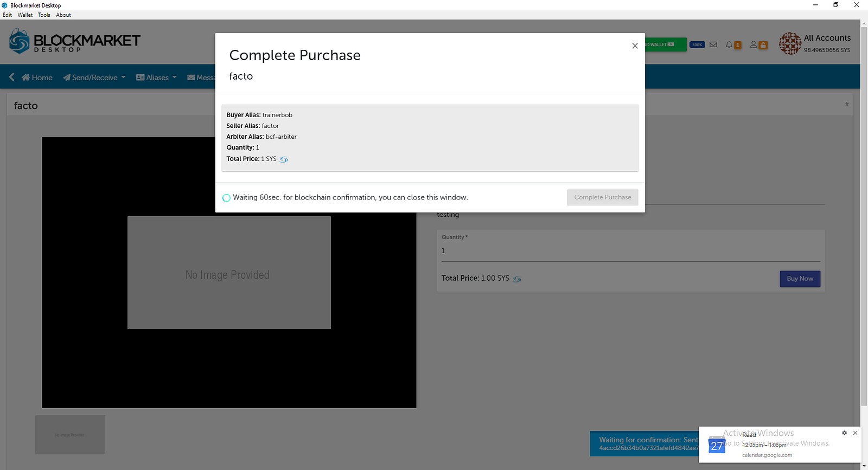Click the envelope messages icon in header

click(713, 44)
